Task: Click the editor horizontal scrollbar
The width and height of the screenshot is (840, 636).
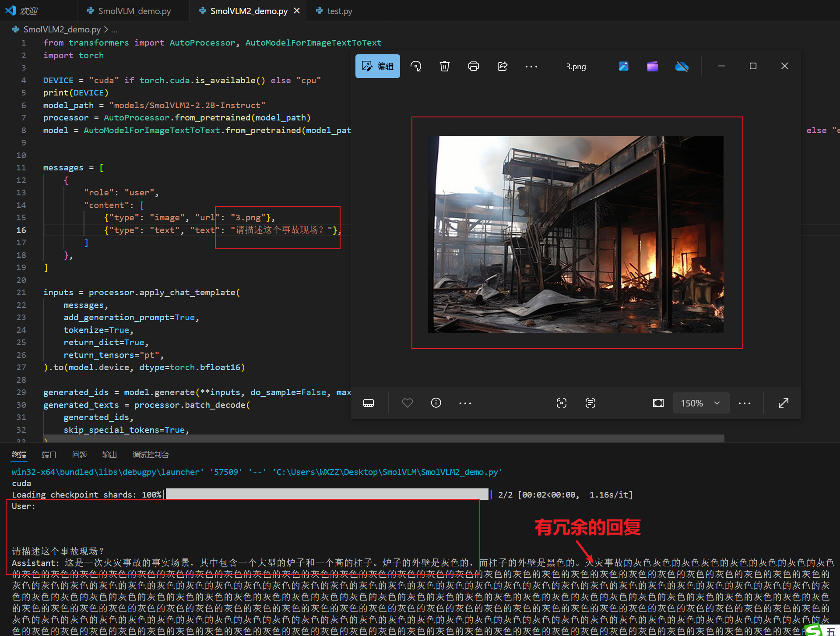Action: (383, 438)
